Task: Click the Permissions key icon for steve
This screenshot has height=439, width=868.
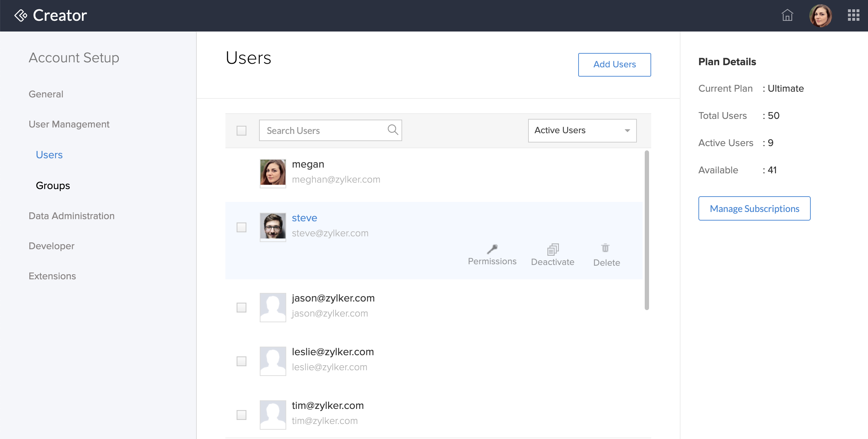Action: click(492, 249)
